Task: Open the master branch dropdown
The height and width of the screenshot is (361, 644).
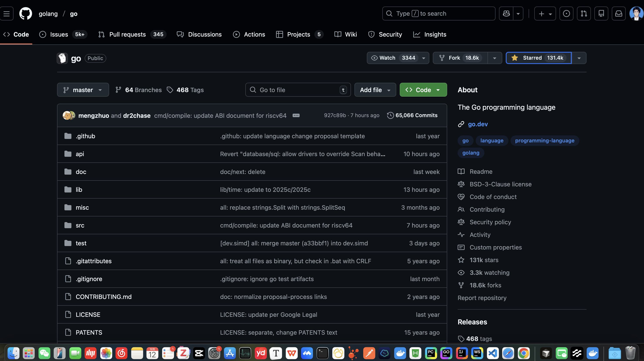Action: [x=83, y=90]
